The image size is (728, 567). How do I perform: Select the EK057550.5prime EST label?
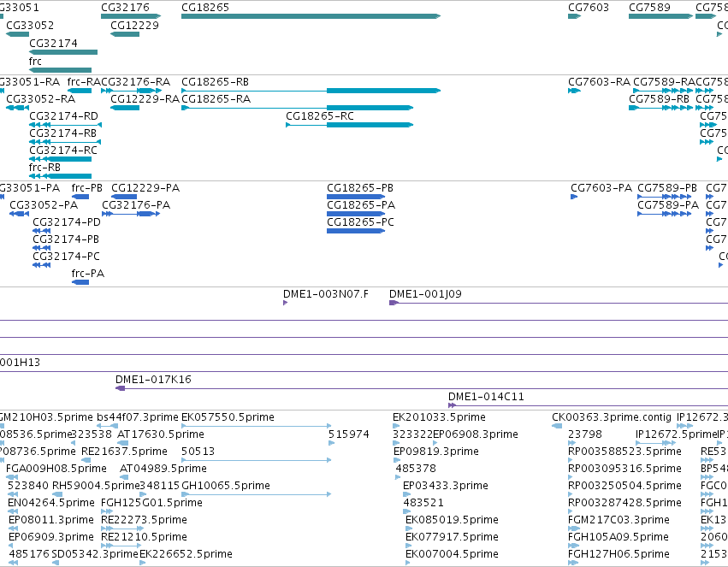(x=228, y=417)
